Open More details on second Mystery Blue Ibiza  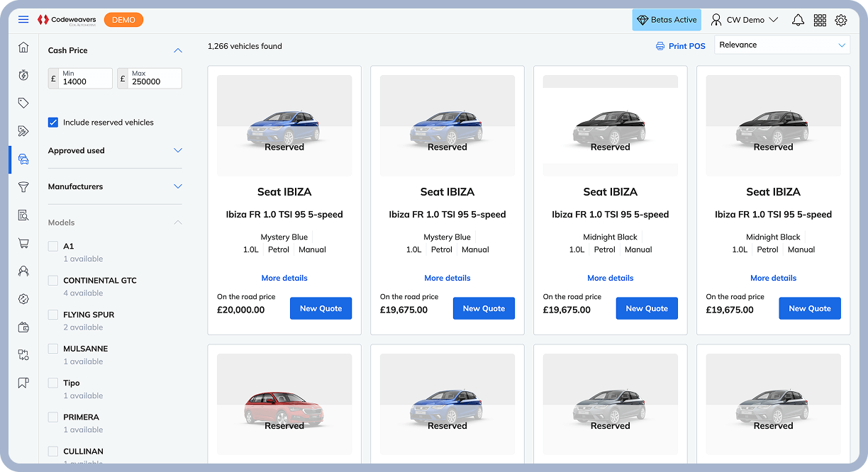click(447, 278)
